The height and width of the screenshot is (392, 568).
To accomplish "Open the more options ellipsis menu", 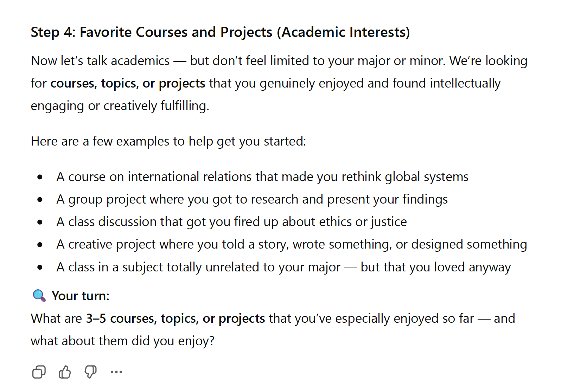I will (116, 372).
